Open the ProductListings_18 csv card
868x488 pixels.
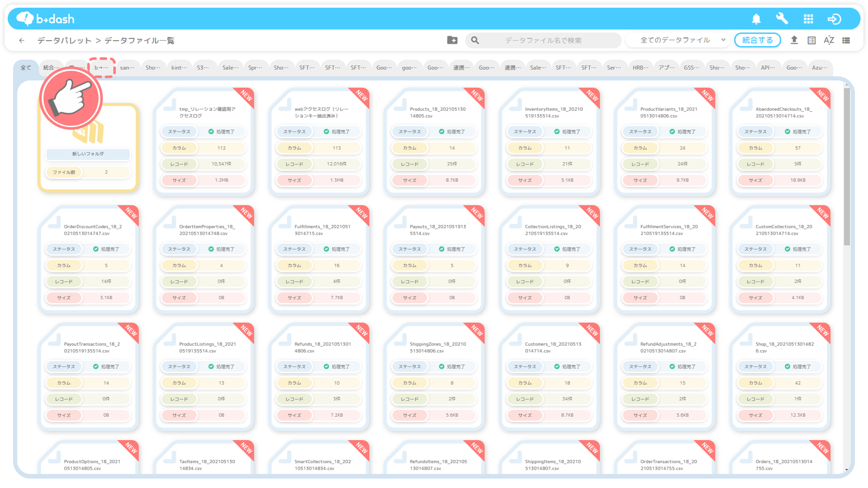pos(204,377)
